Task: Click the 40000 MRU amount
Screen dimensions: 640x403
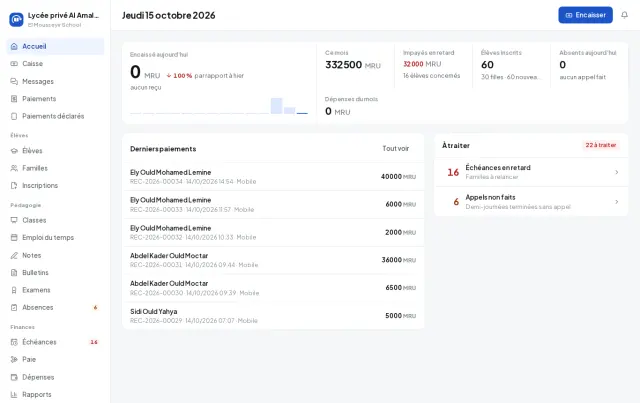Action: (398, 177)
